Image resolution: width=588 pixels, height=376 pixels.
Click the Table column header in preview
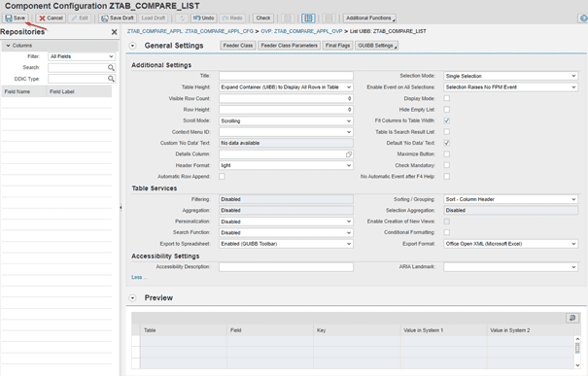184,330
